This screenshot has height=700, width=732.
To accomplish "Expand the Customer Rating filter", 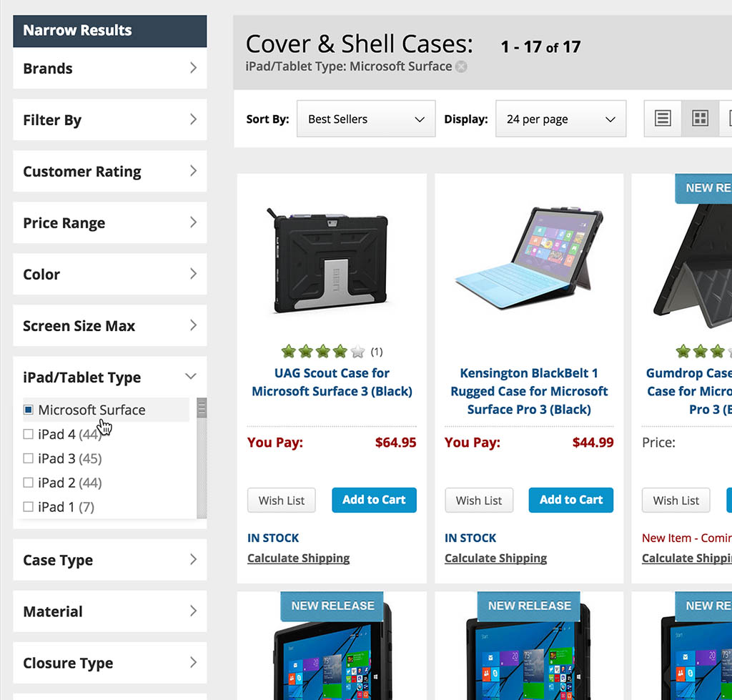I will [109, 172].
